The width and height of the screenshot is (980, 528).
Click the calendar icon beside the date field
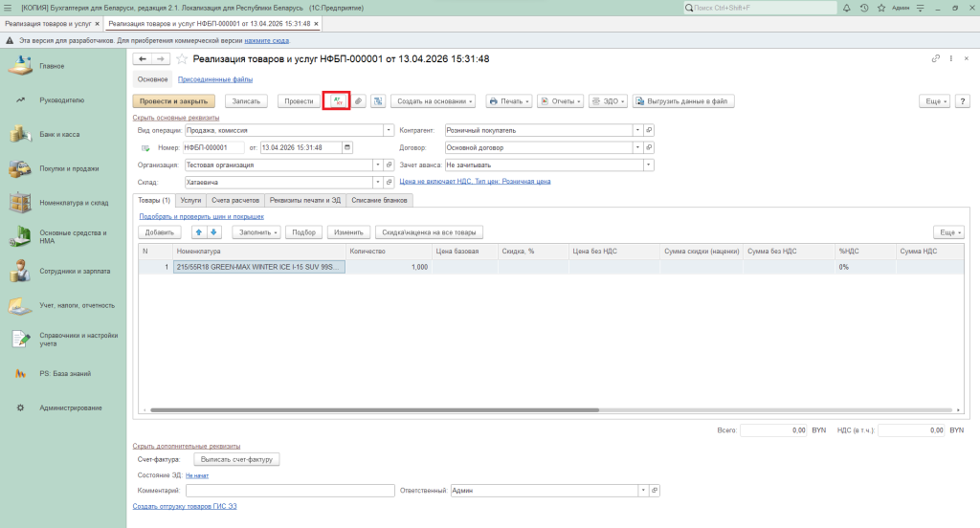point(347,147)
